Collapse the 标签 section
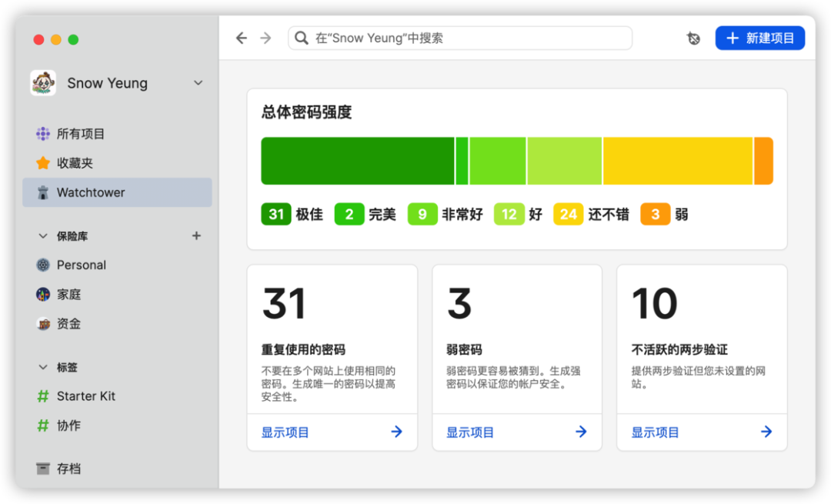This screenshot has height=504, width=831. click(x=43, y=368)
